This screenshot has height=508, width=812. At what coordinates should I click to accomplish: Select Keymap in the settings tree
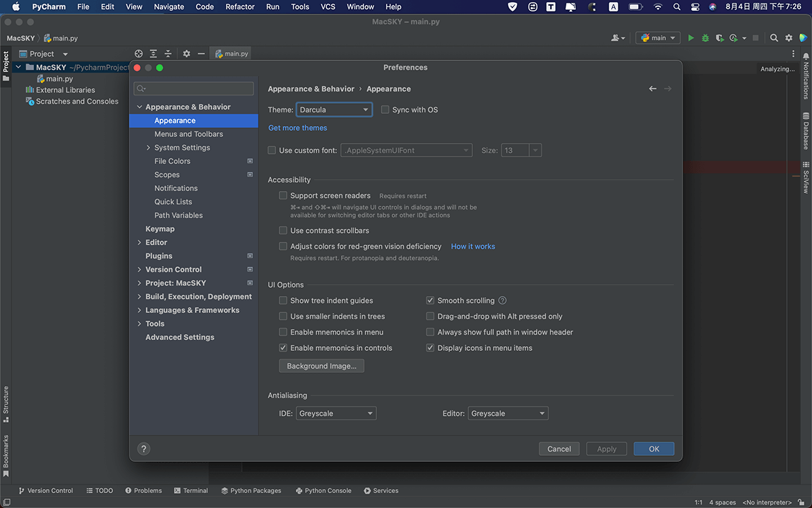[160, 229]
